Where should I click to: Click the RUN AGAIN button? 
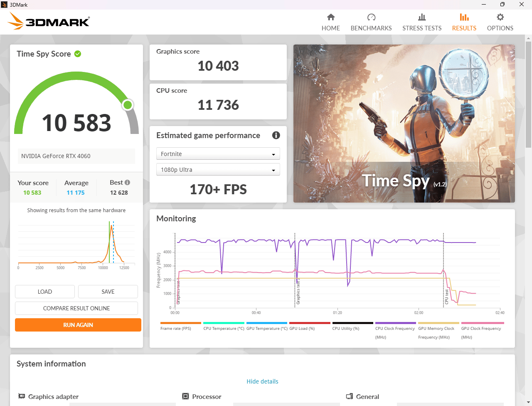click(x=78, y=325)
